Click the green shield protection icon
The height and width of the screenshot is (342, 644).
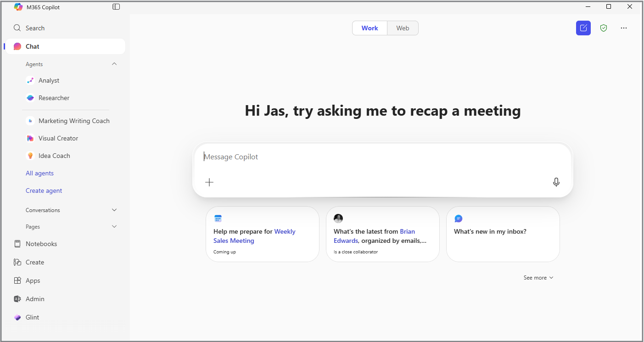[604, 28]
